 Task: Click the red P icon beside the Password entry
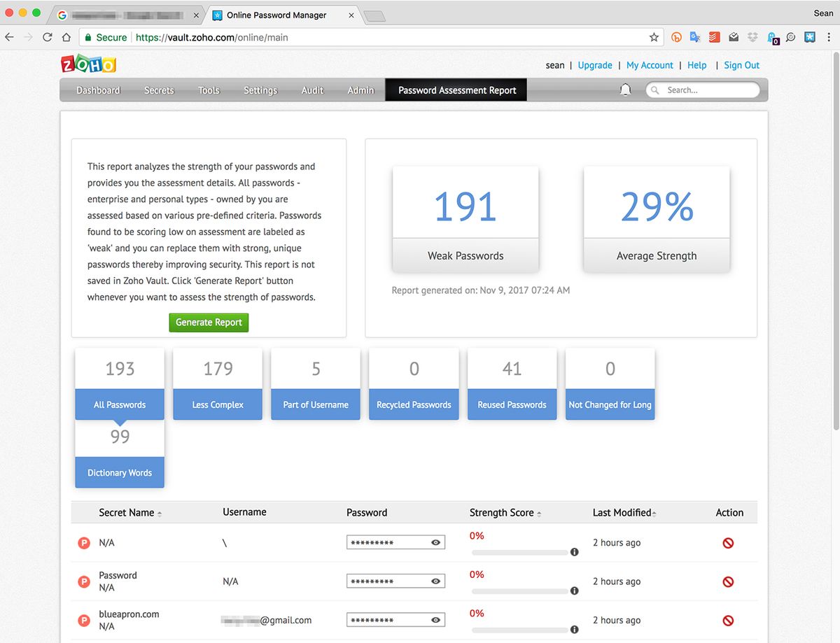(x=84, y=581)
